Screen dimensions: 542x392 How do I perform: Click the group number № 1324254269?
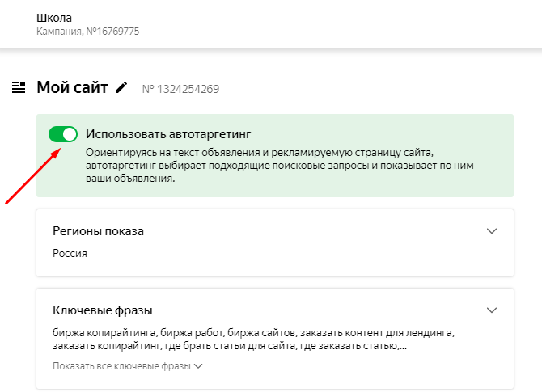(x=180, y=89)
